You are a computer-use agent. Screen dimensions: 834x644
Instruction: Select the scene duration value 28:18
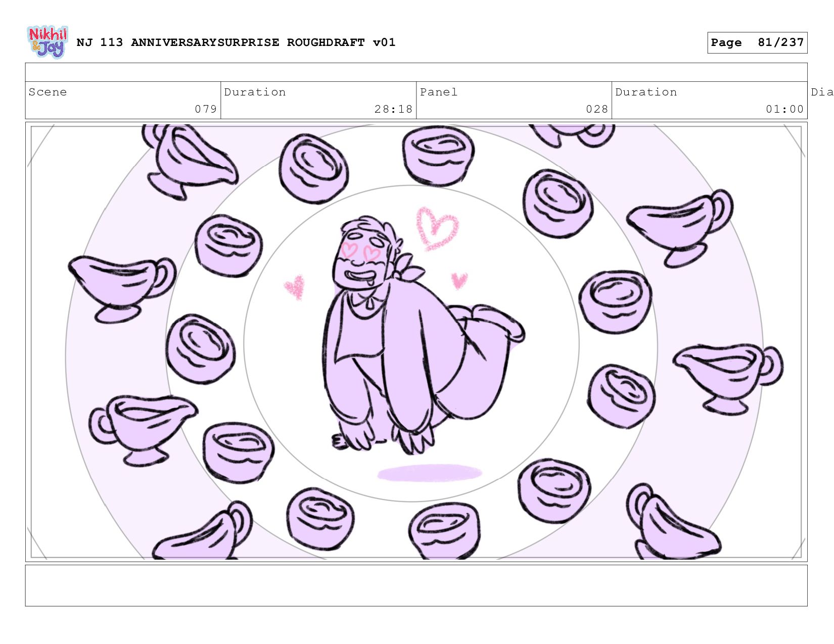(x=394, y=109)
